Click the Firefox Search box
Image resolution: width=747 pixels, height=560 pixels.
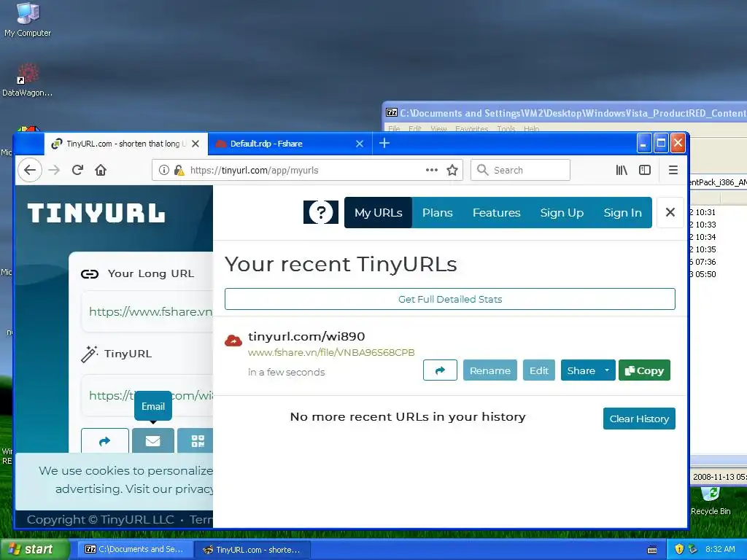(x=520, y=170)
